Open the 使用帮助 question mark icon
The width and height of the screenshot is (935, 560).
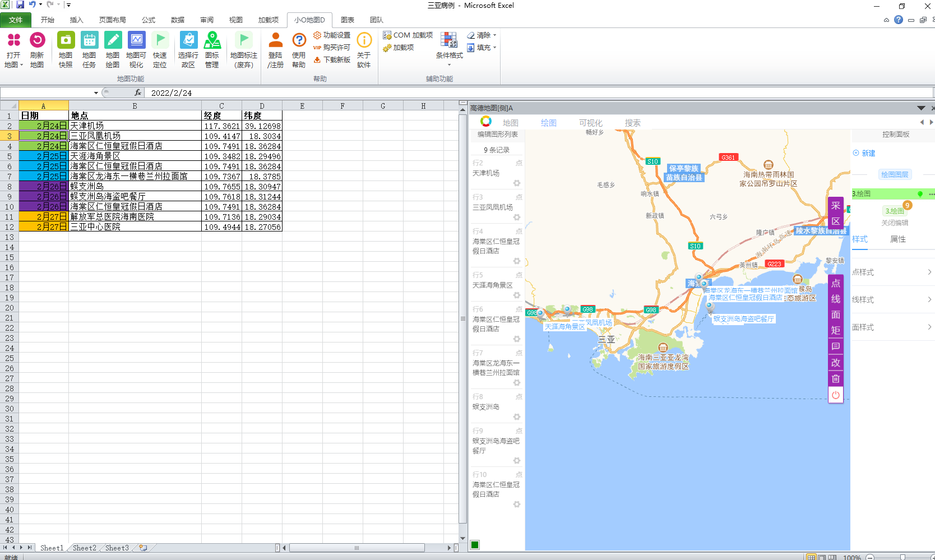click(299, 41)
